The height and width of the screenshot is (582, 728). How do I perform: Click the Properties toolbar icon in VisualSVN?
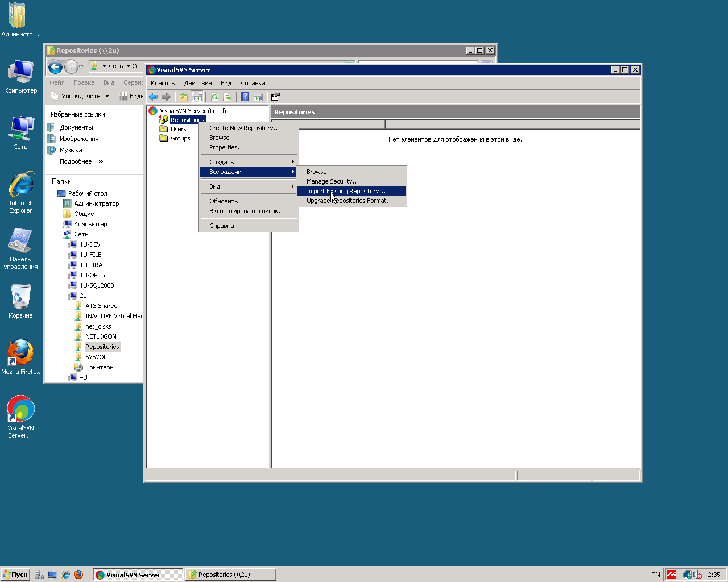pyautogui.click(x=275, y=97)
